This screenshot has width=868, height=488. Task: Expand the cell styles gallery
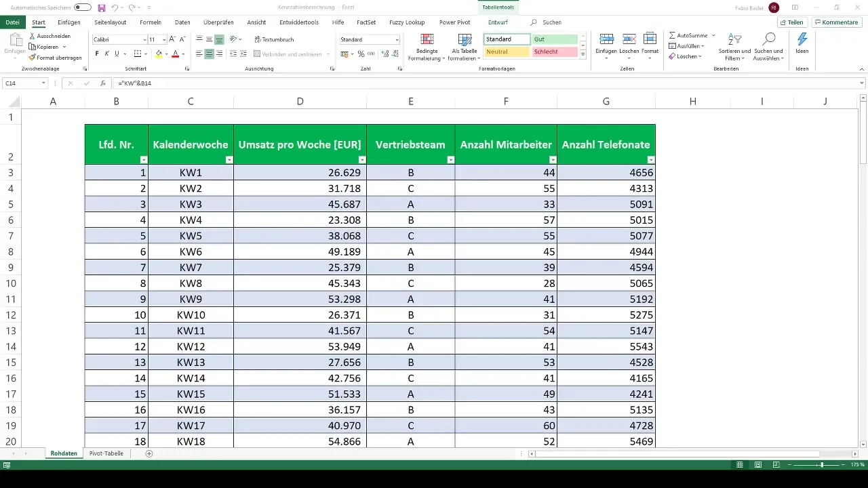(583, 55)
